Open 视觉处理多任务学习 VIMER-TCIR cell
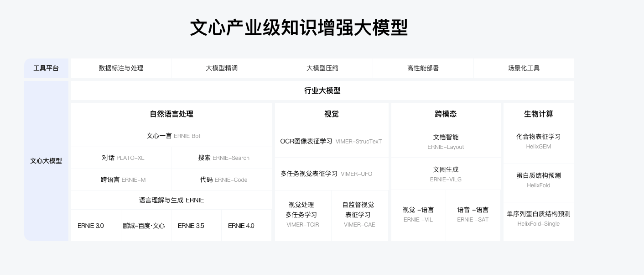The width and height of the screenshot is (644, 275). point(303,215)
